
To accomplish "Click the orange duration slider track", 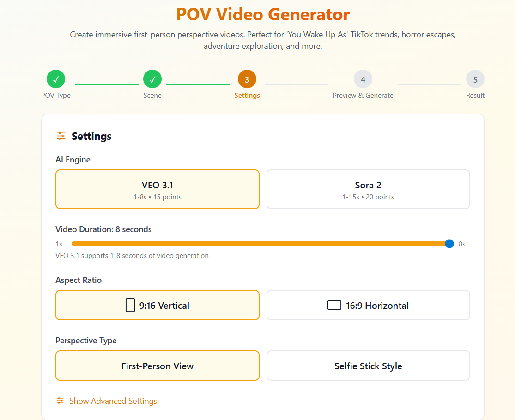I will coord(259,244).
